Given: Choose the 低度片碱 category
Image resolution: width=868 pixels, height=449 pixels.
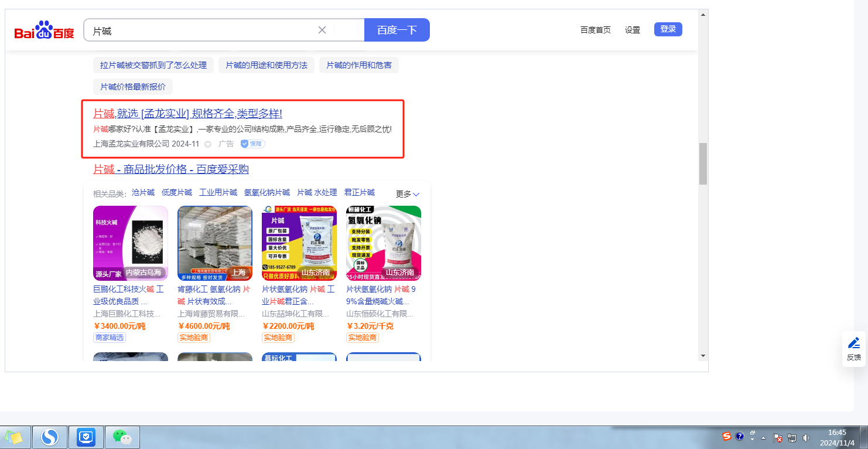Looking at the screenshot, I should point(177,192).
